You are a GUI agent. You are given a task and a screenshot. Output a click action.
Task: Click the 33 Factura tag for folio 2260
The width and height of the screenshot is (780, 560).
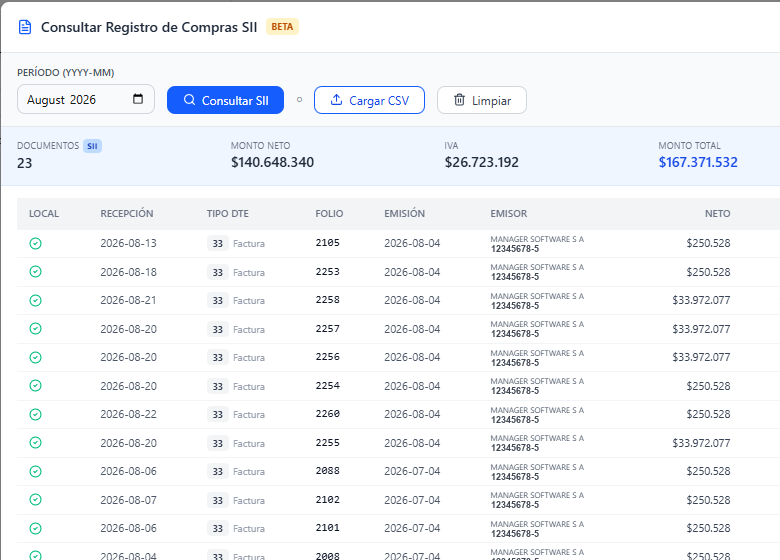click(236, 414)
